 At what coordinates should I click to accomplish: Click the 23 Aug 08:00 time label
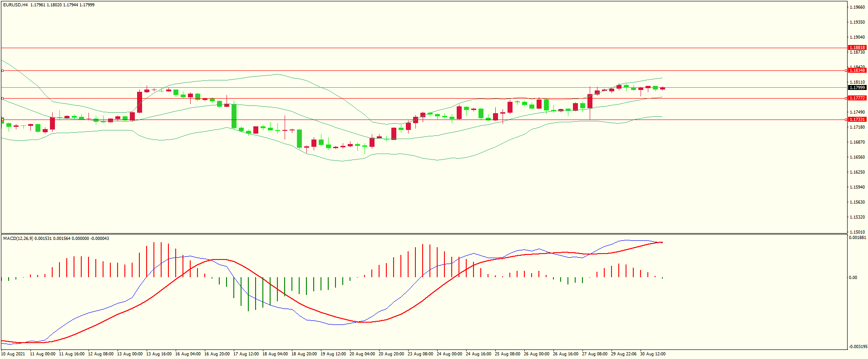(420, 354)
